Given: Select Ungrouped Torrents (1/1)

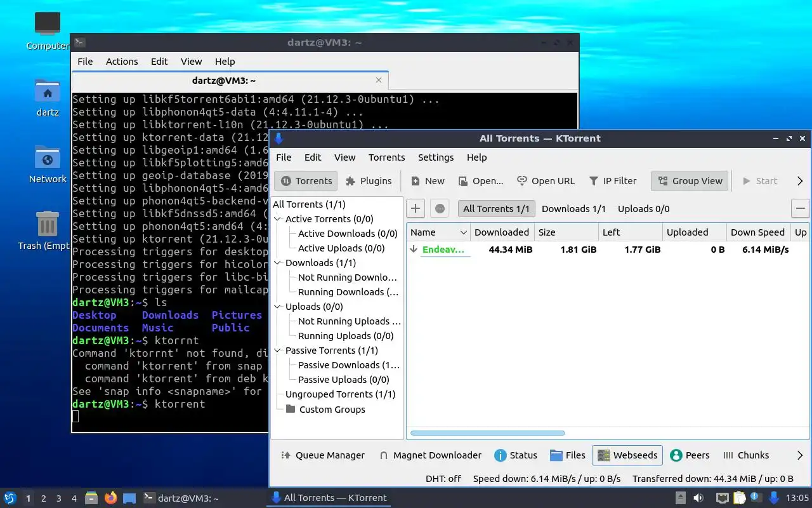Looking at the screenshot, I should pos(340,394).
